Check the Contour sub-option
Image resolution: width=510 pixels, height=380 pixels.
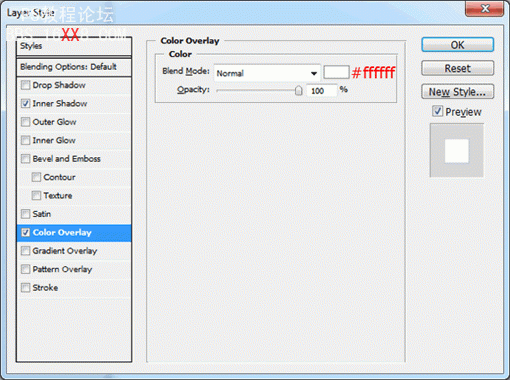(36, 177)
